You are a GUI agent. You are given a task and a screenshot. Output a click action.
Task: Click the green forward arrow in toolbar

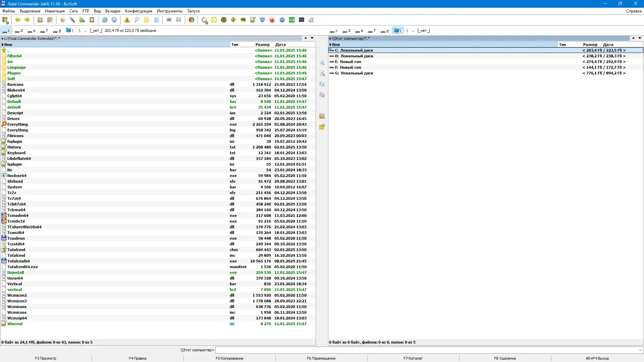pos(27,20)
